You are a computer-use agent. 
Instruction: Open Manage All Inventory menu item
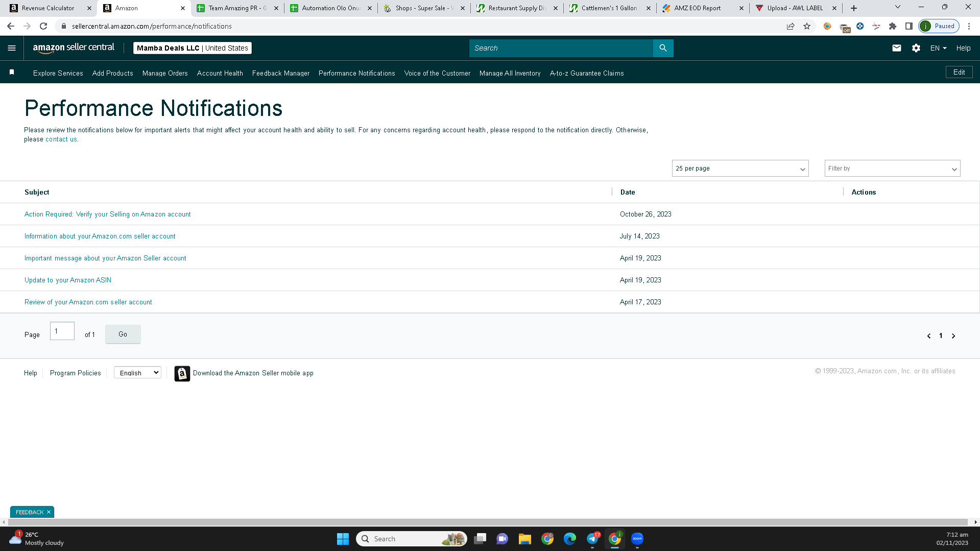tap(510, 73)
